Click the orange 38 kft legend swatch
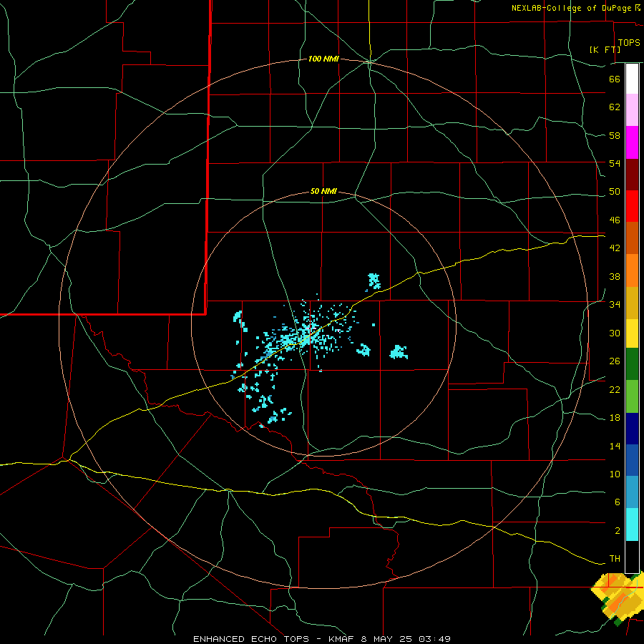Image resolution: width=644 pixels, height=644 pixels. 632,270
